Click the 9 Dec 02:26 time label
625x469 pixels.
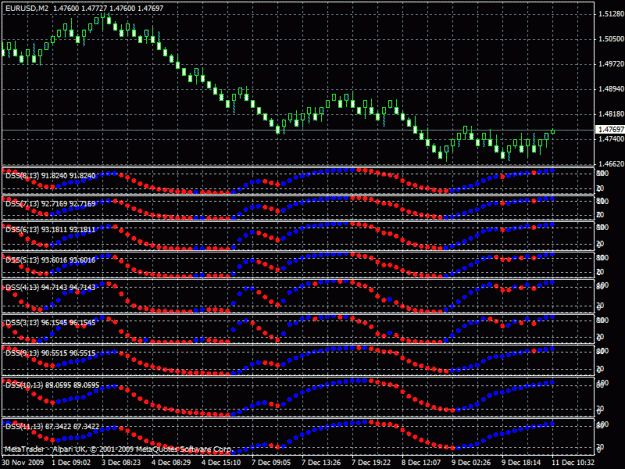click(x=471, y=463)
